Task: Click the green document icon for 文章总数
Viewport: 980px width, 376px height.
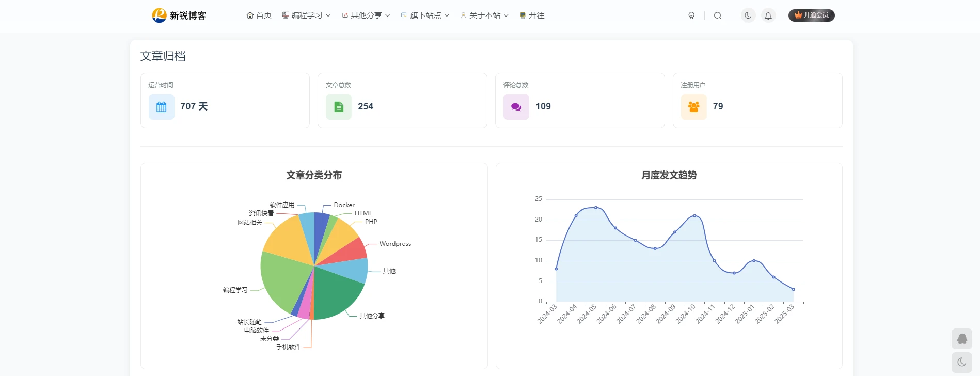Action: click(x=339, y=107)
